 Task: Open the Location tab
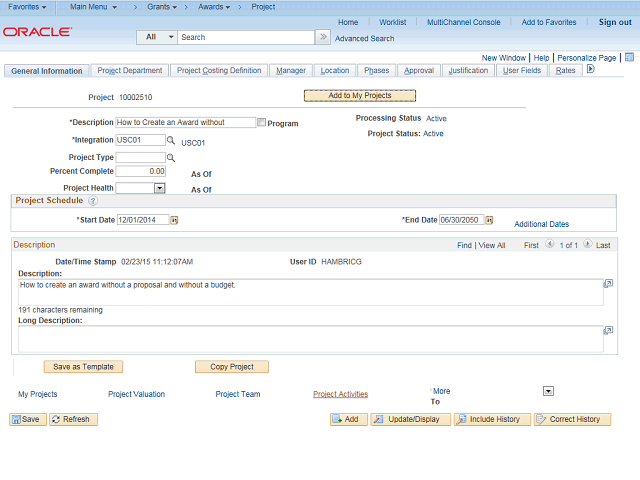point(335,71)
